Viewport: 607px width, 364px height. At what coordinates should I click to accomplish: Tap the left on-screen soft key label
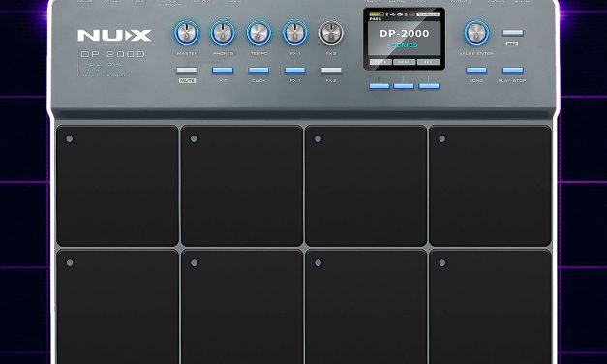[x=380, y=62]
